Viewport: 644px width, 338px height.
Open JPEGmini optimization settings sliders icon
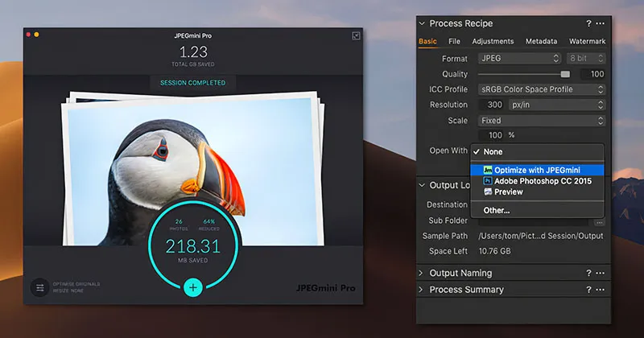pos(39,287)
